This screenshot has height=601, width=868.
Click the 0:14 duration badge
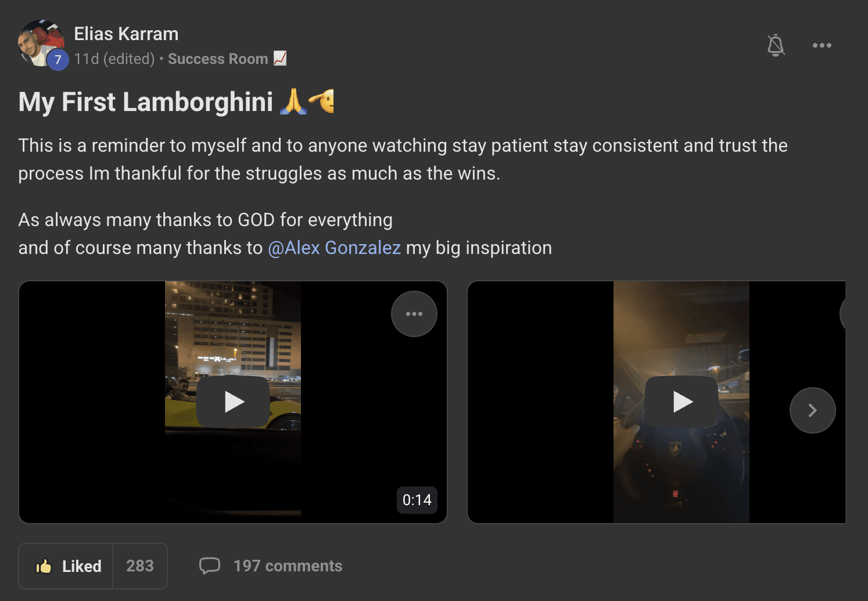point(417,500)
